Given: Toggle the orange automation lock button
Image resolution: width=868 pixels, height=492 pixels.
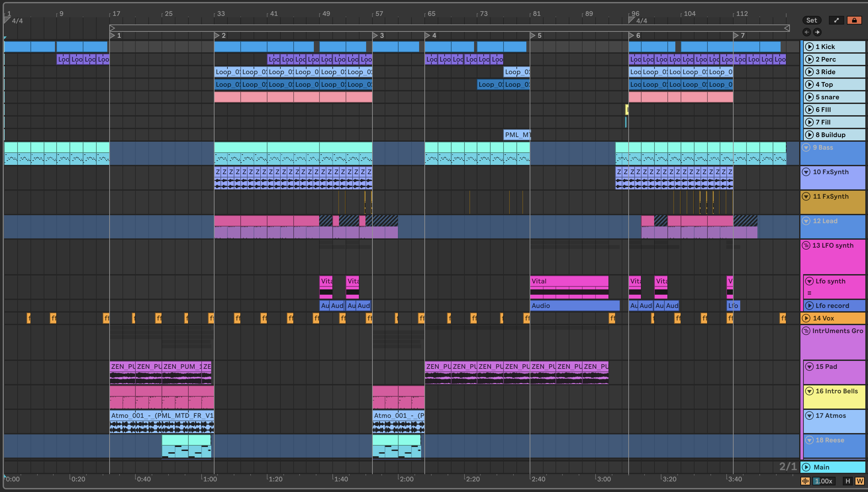Looking at the screenshot, I should 854,20.
